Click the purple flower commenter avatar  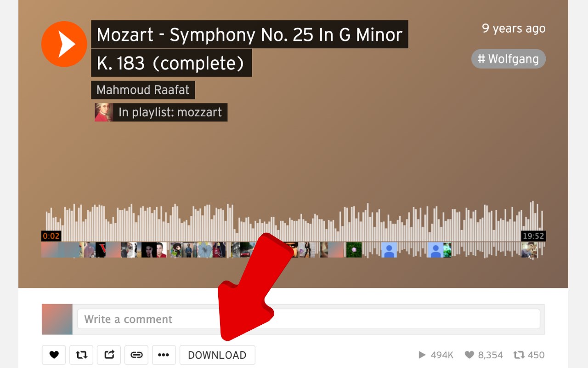354,250
